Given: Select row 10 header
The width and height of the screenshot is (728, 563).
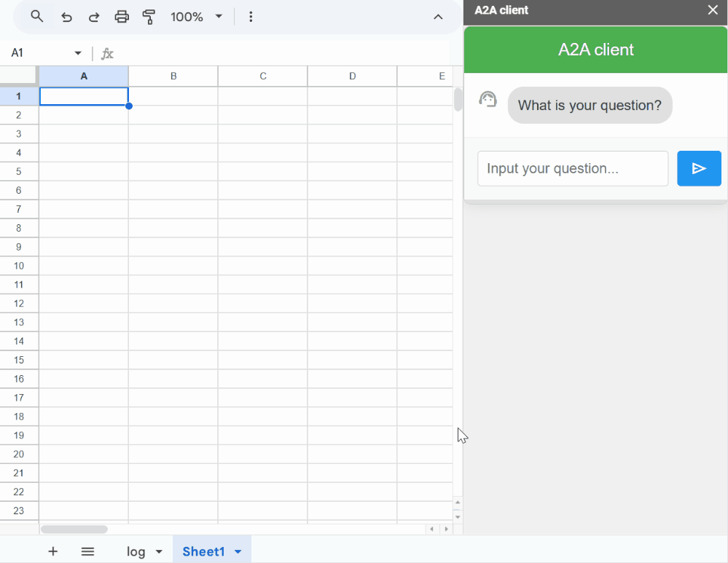Looking at the screenshot, I should [19, 266].
